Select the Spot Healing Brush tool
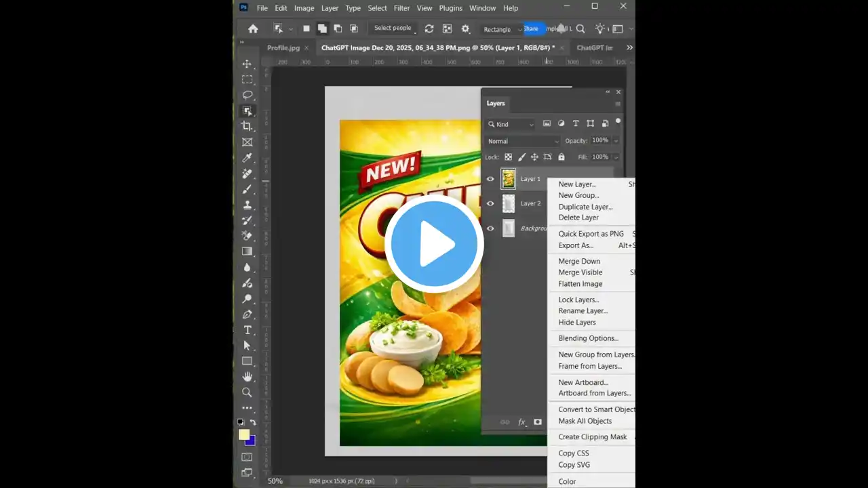 click(247, 174)
